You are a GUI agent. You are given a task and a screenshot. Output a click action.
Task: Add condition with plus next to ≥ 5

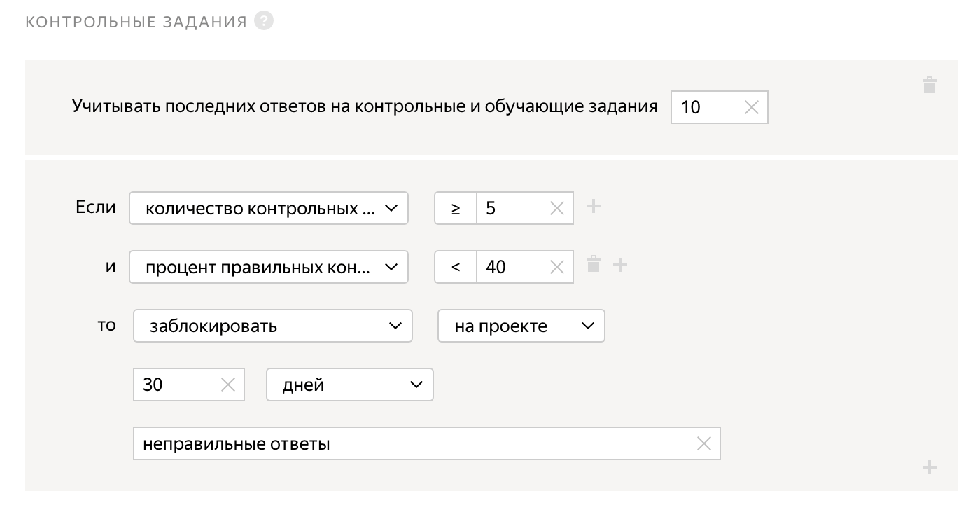tap(594, 206)
